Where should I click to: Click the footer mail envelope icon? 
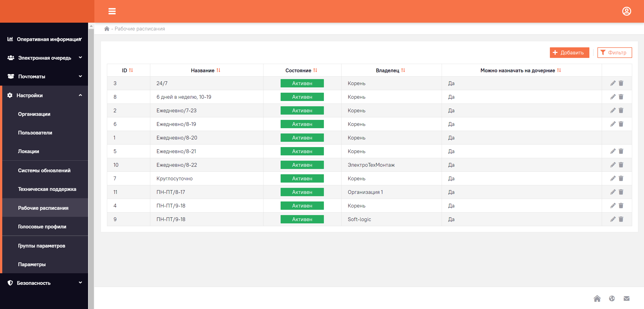click(x=626, y=298)
